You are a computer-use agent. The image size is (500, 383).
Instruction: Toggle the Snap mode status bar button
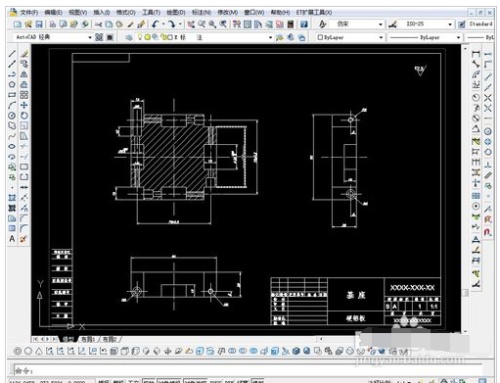click(104, 381)
